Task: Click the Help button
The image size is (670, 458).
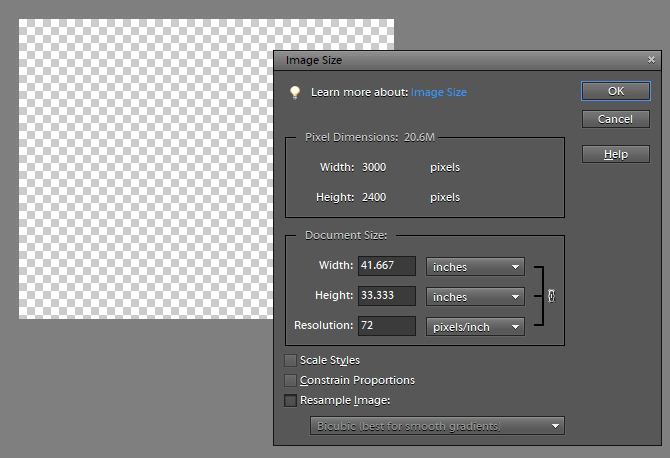Action: 615,155
